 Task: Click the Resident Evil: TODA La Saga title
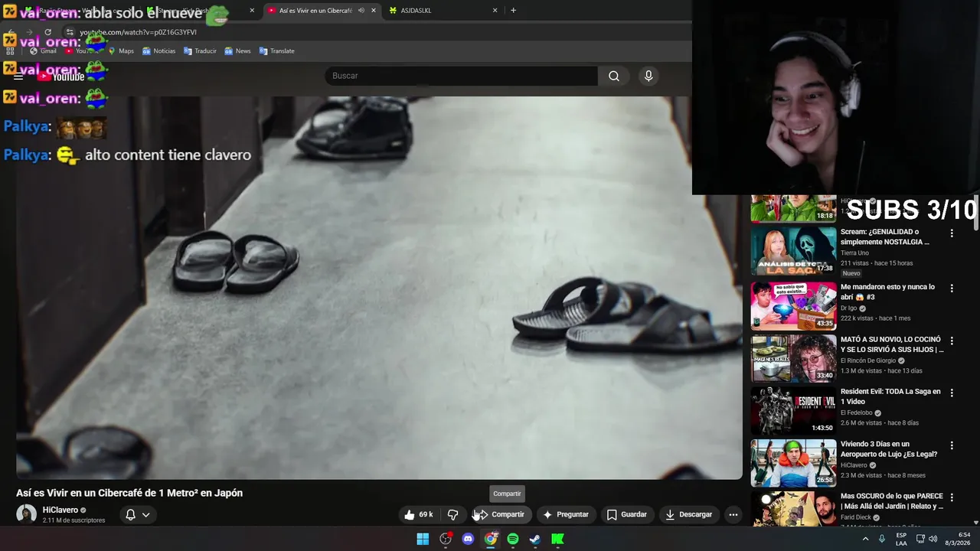(890, 396)
